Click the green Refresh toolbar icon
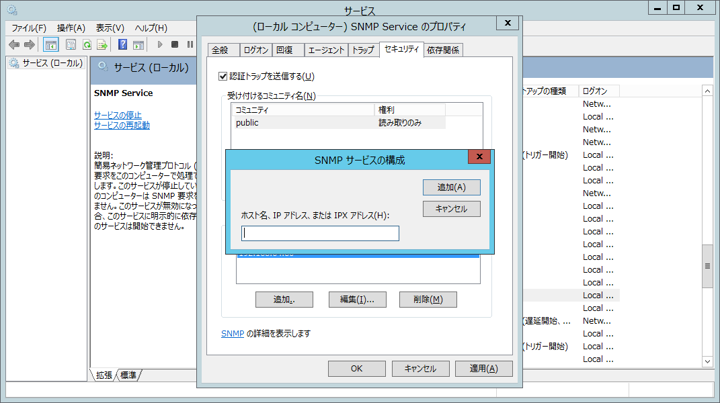 click(87, 45)
